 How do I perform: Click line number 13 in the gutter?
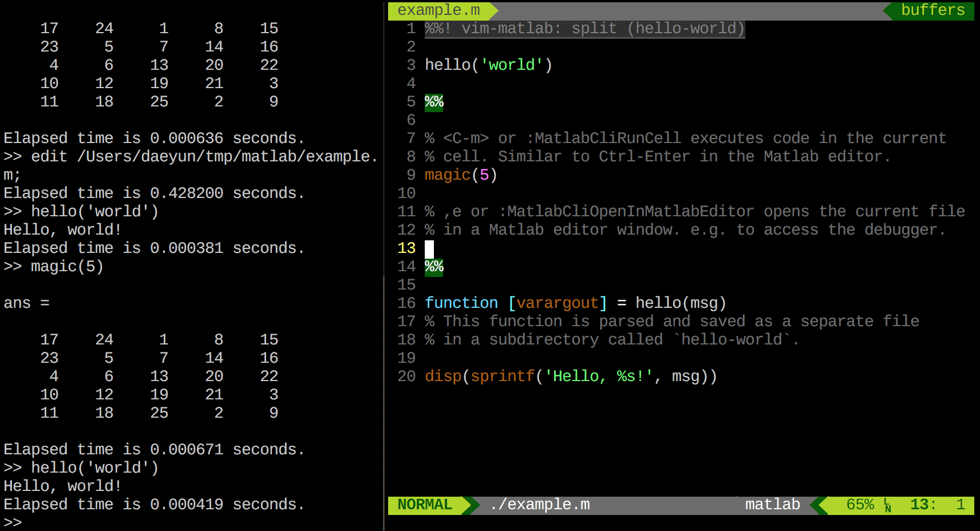[x=406, y=248]
